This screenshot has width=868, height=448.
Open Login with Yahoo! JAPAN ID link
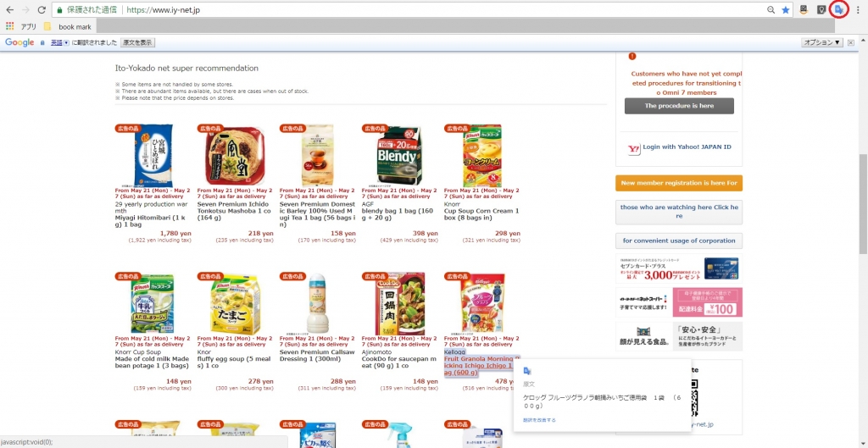tap(687, 147)
